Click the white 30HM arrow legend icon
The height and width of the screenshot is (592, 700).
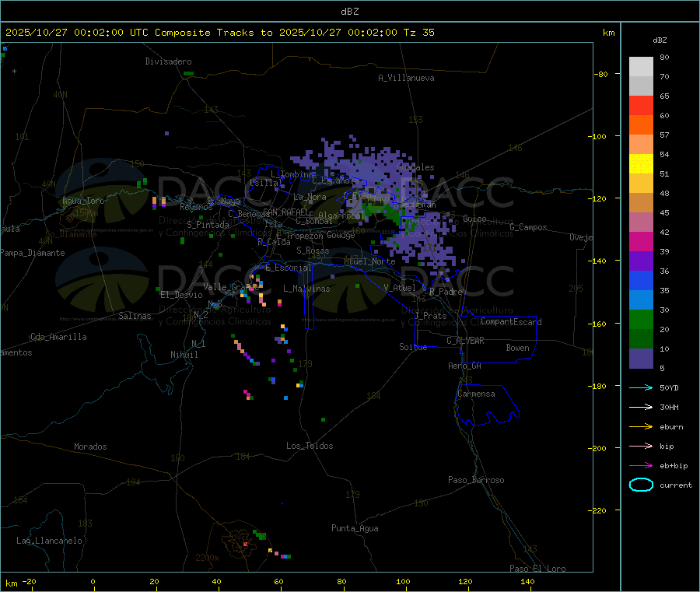641,407
